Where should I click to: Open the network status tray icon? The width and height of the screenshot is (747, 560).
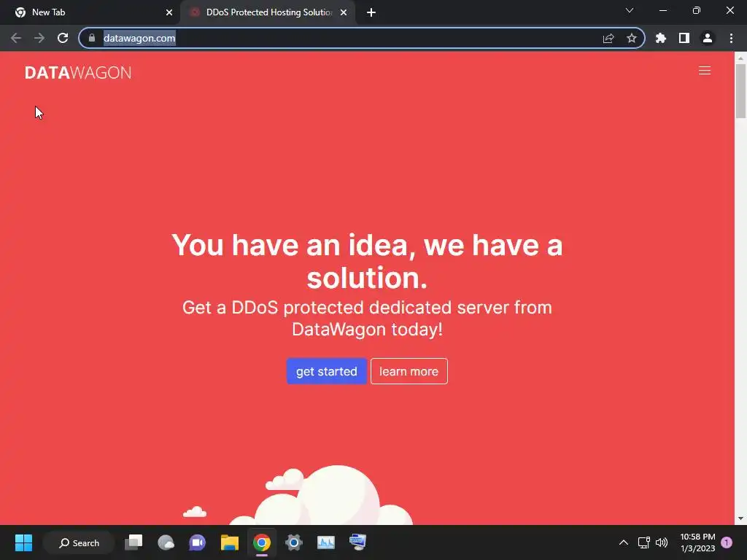click(644, 542)
